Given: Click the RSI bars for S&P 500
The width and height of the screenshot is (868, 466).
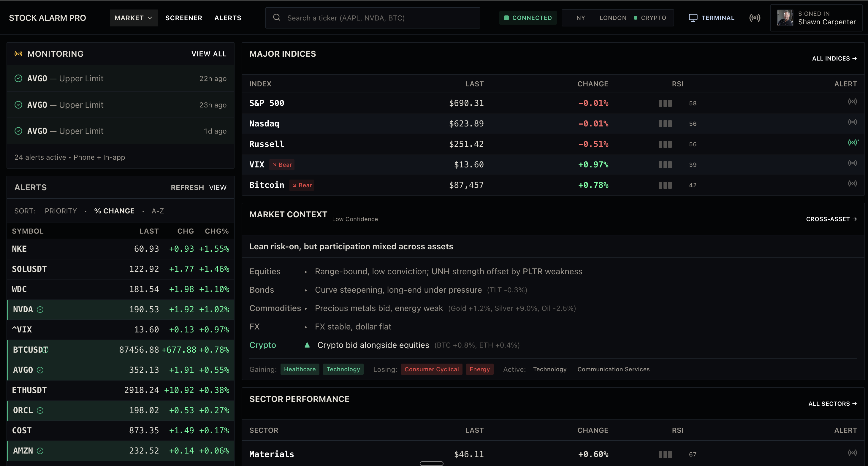Looking at the screenshot, I should 665,104.
